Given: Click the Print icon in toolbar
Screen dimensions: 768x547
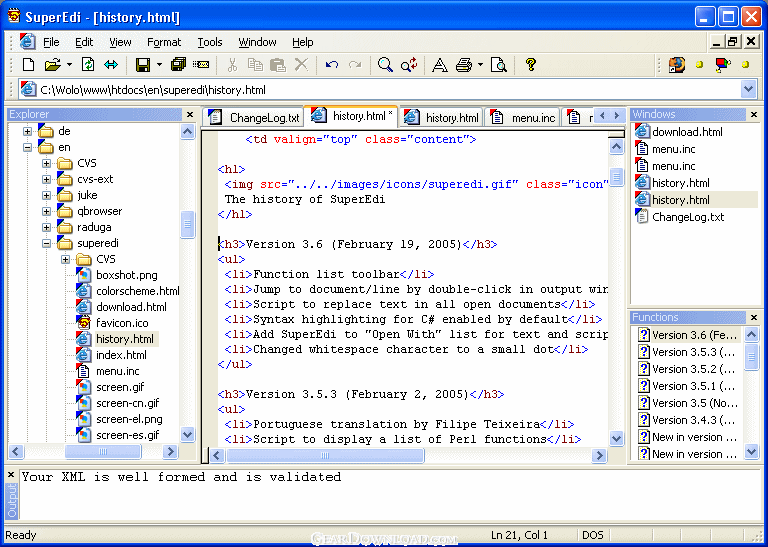Looking at the screenshot, I should point(464,65).
